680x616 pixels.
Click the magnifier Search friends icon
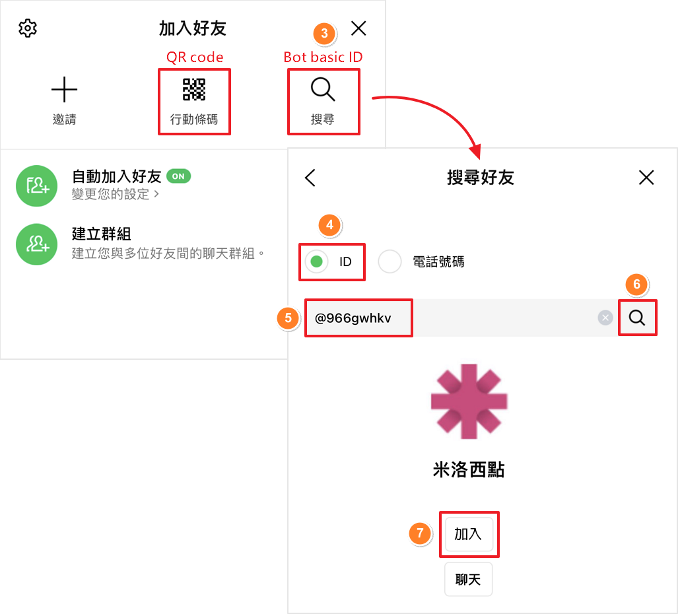(323, 90)
